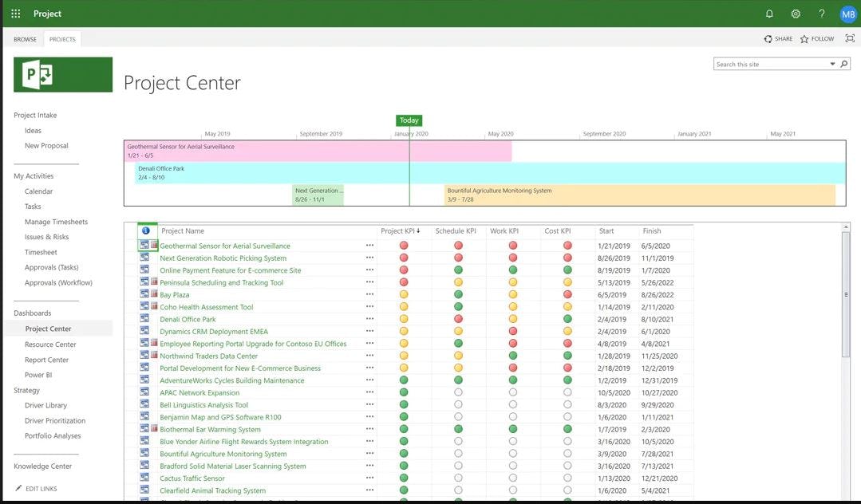Open the Office 365 settings gear
This screenshot has height=504, width=861.
tap(795, 13)
